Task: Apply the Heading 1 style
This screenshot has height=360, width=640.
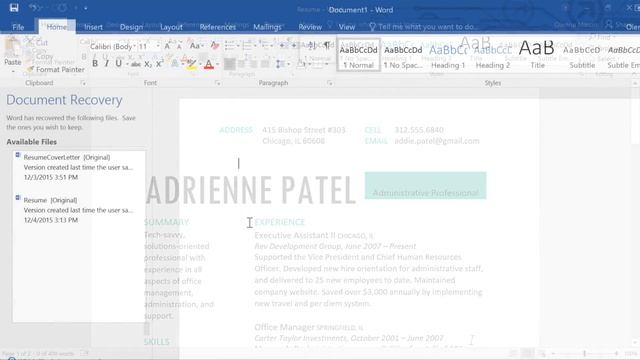Action: coord(448,56)
